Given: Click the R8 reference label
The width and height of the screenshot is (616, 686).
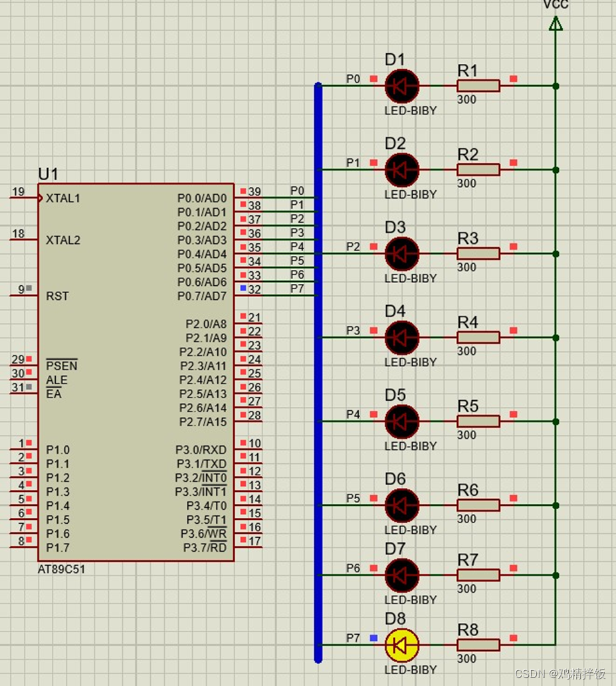Looking at the screenshot, I should (x=468, y=629).
